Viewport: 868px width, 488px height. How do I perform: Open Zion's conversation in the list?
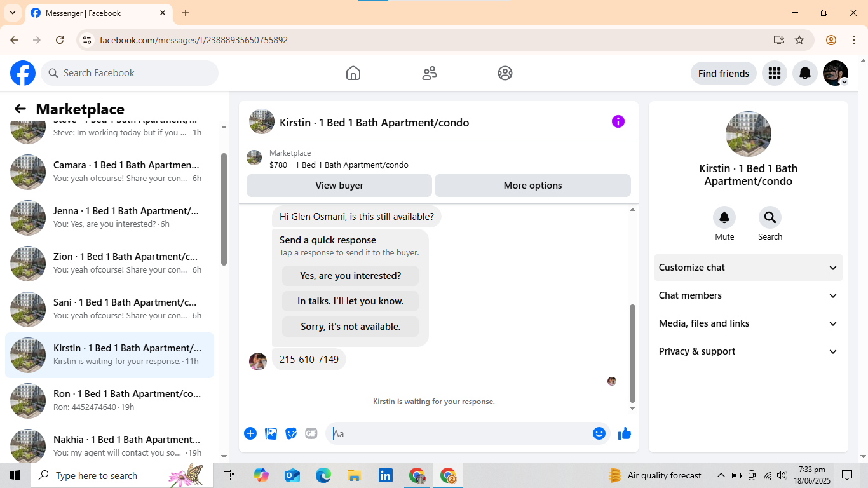pos(109,264)
